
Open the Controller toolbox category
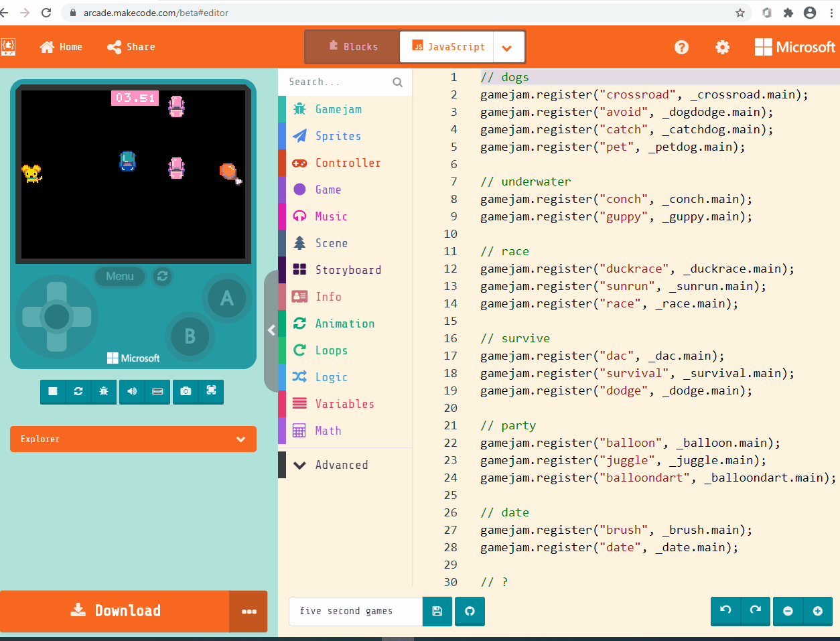pyautogui.click(x=345, y=163)
